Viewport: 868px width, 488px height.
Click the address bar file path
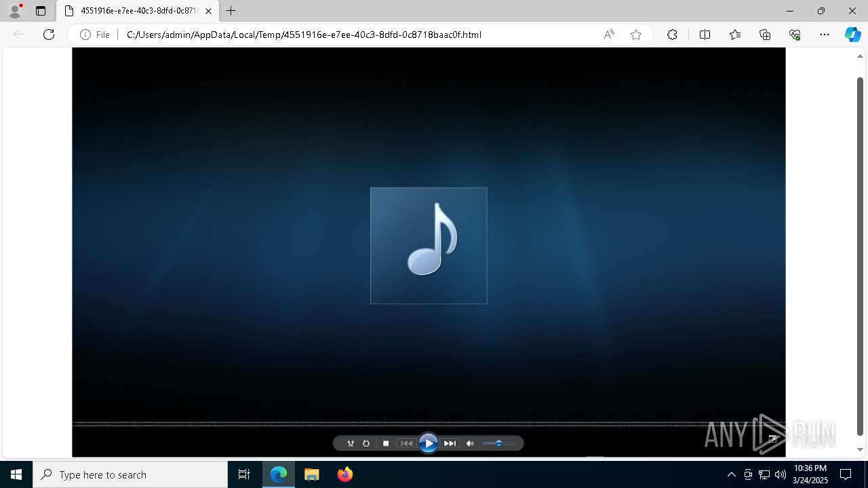click(304, 35)
